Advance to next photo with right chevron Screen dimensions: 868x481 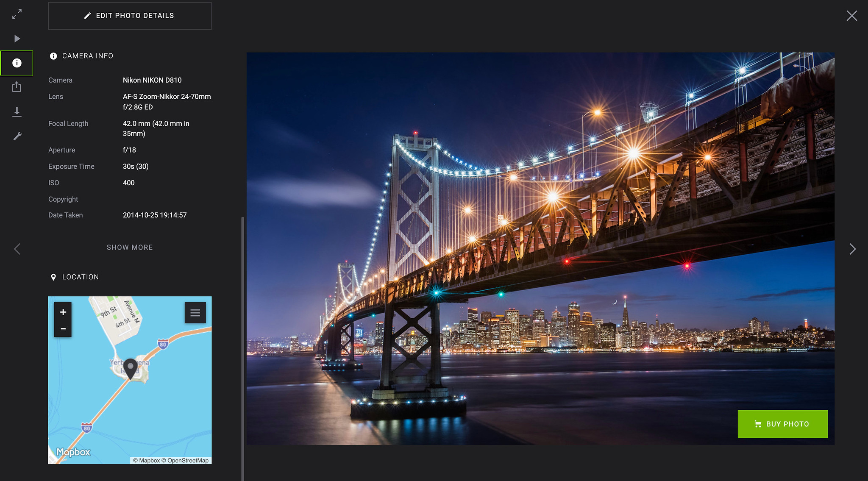click(x=852, y=249)
